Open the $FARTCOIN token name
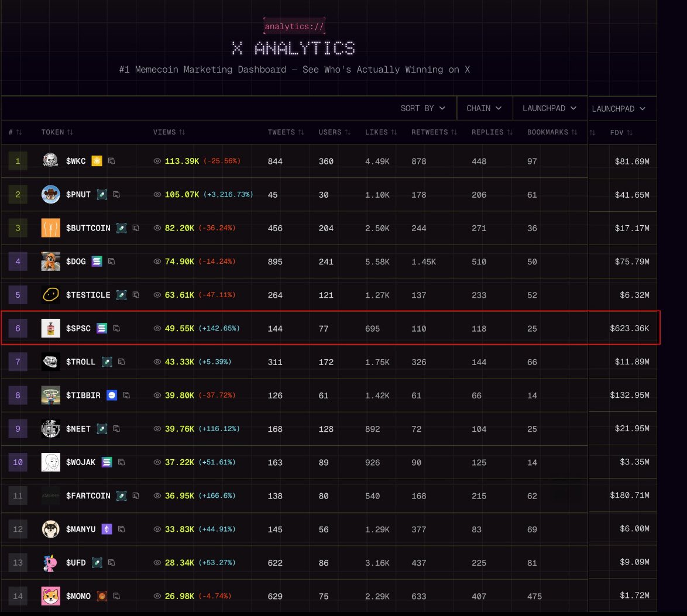 [88, 495]
